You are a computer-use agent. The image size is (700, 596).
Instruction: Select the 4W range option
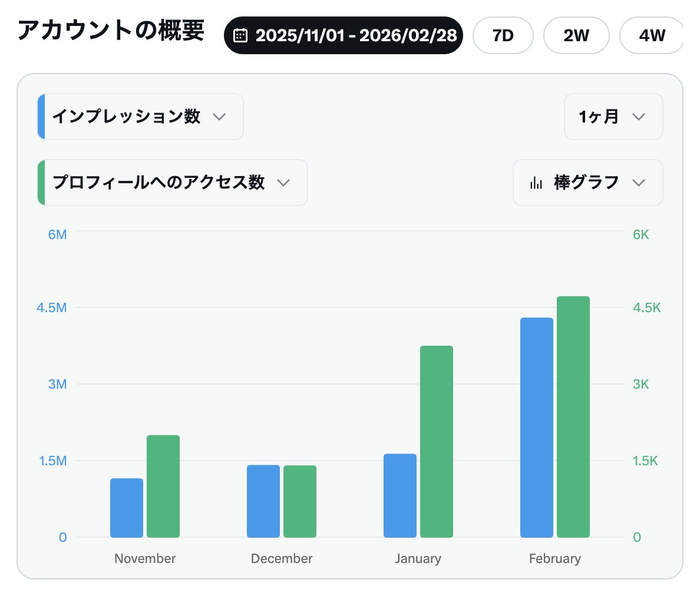pyautogui.click(x=652, y=35)
